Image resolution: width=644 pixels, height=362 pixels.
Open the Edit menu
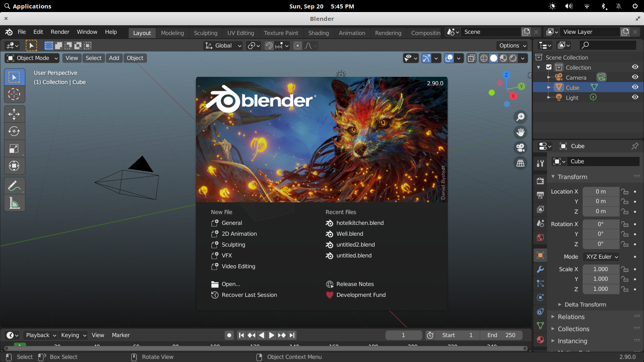(38, 32)
